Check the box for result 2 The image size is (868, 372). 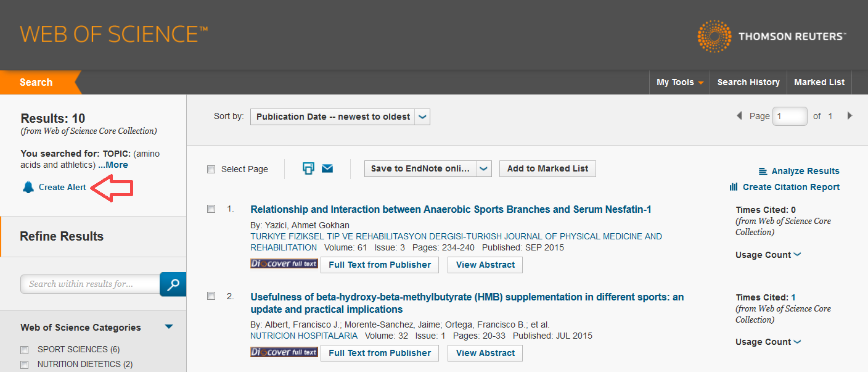click(x=211, y=296)
